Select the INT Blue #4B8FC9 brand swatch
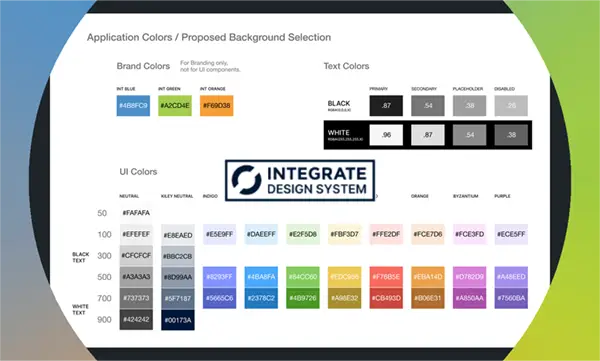The width and height of the screenshot is (600, 361). (133, 106)
